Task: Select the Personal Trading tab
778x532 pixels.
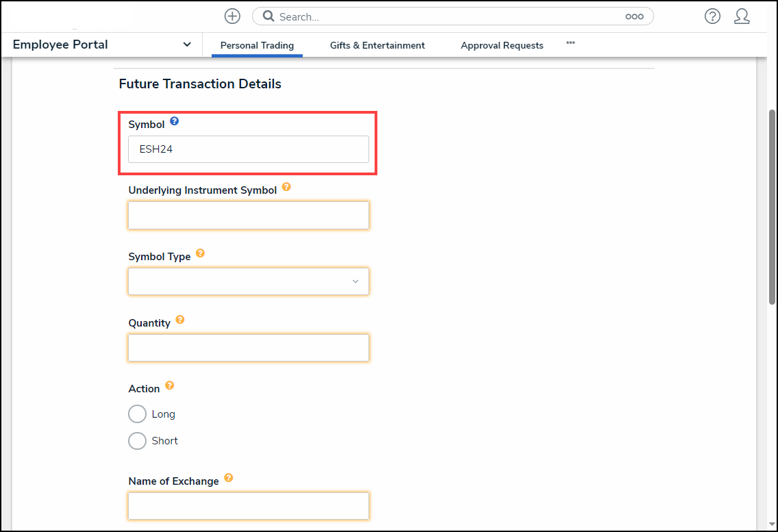Action: [257, 45]
